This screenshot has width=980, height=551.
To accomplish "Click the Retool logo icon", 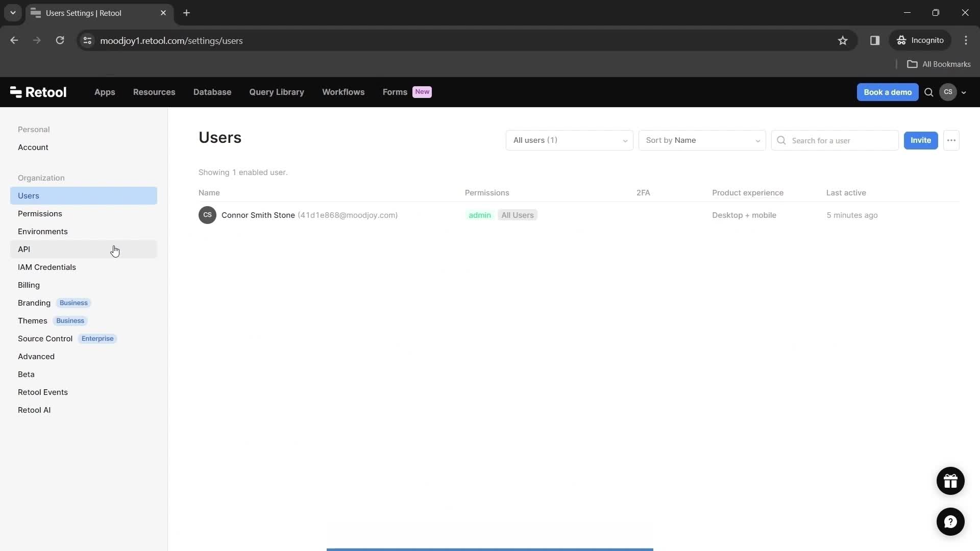I will (x=15, y=91).
